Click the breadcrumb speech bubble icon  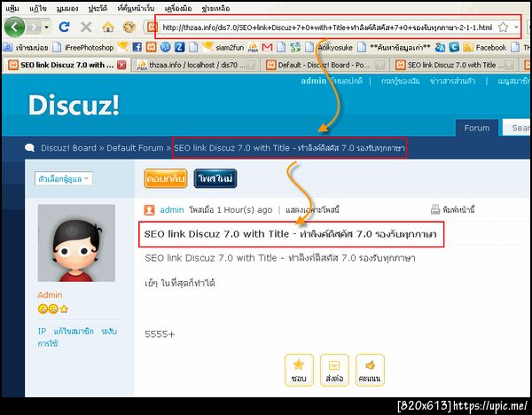click(29, 147)
